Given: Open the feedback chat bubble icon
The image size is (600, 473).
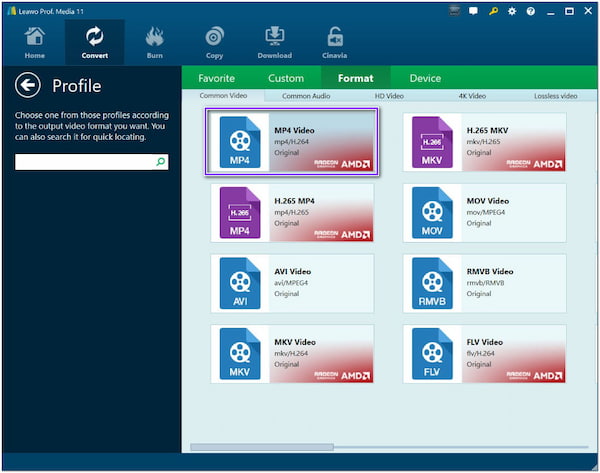Looking at the screenshot, I should 473,11.
